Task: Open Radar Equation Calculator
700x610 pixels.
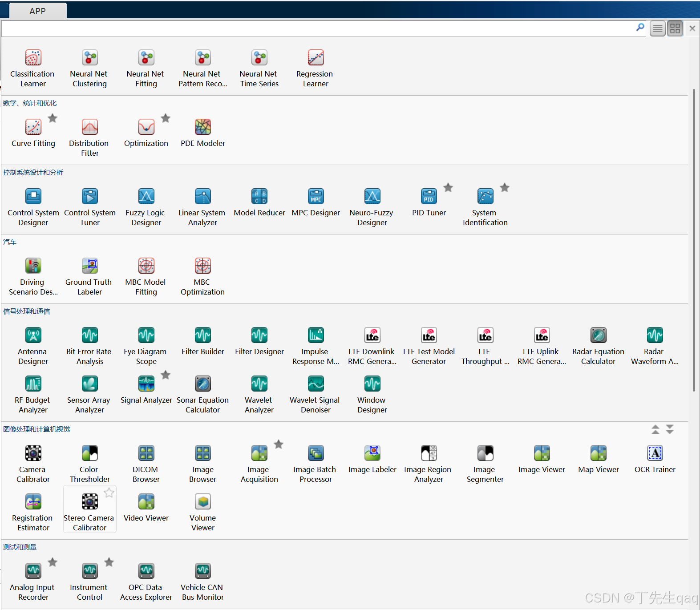Action: click(598, 346)
